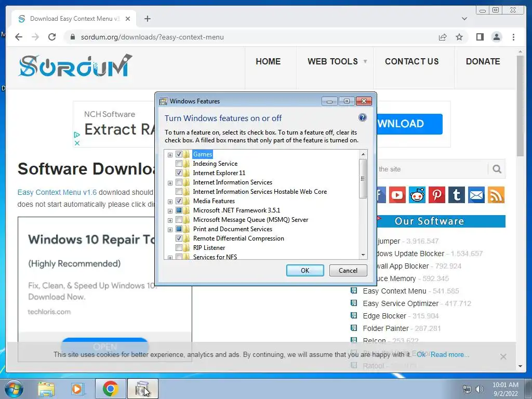This screenshot has width=532, height=399.
Task: Expand the Games tree node
Action: [x=170, y=155]
